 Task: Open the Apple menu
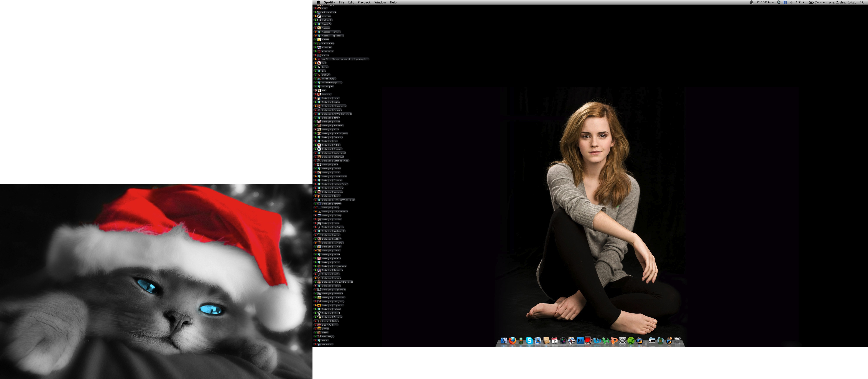(x=318, y=2)
